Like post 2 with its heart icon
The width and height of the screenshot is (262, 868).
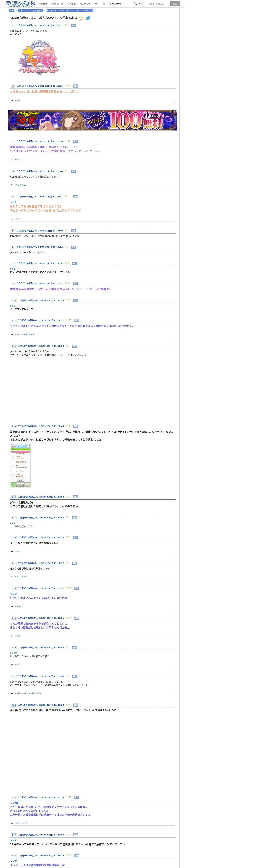point(66,86)
